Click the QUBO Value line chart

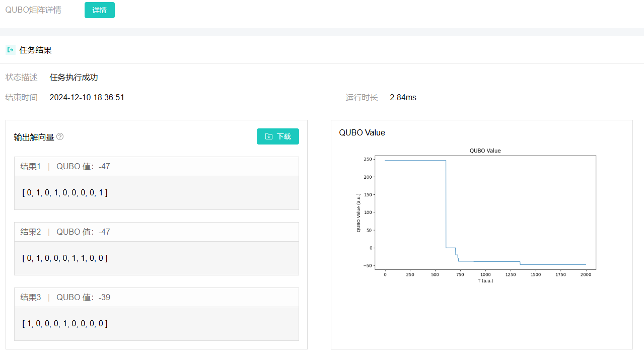485,212
